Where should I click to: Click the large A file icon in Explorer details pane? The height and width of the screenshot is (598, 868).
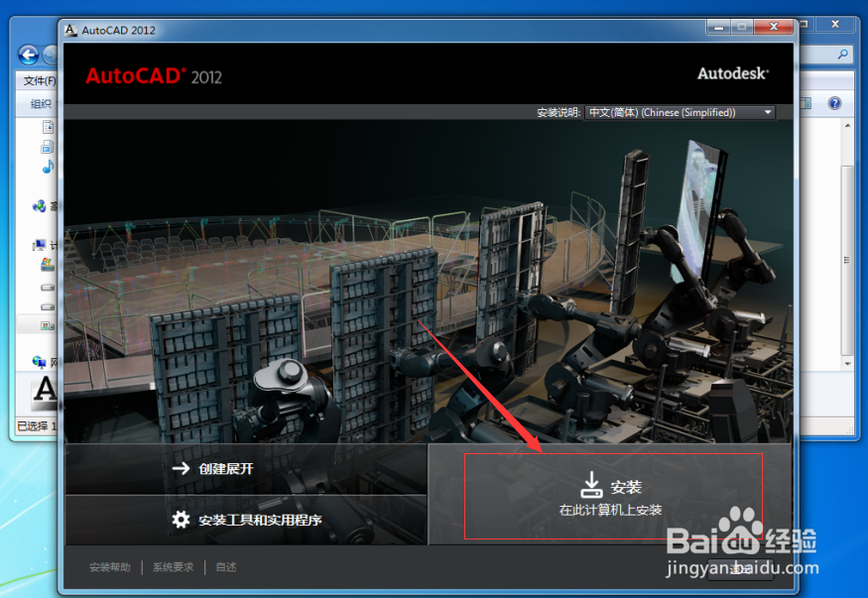[45, 393]
